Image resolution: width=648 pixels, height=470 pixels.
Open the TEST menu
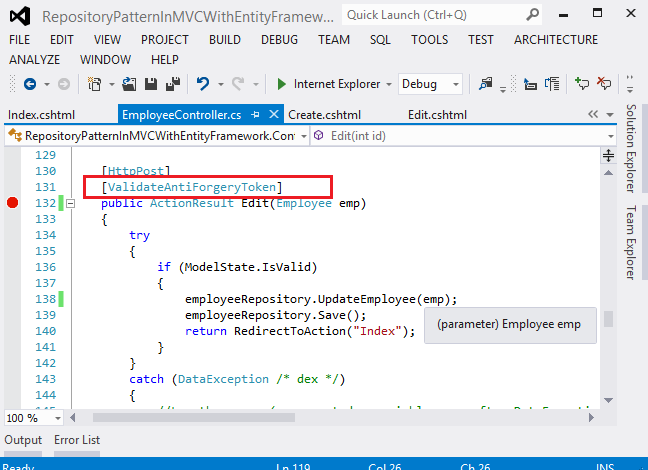tap(481, 40)
